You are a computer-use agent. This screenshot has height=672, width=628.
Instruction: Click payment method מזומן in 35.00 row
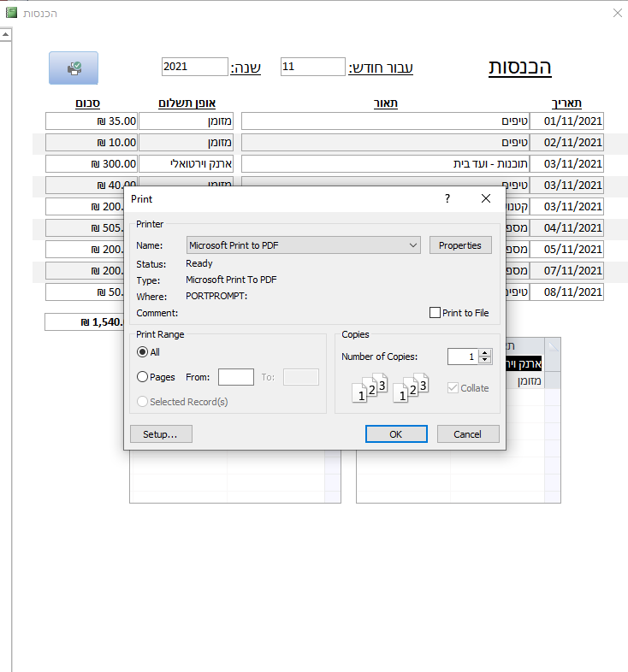point(187,121)
